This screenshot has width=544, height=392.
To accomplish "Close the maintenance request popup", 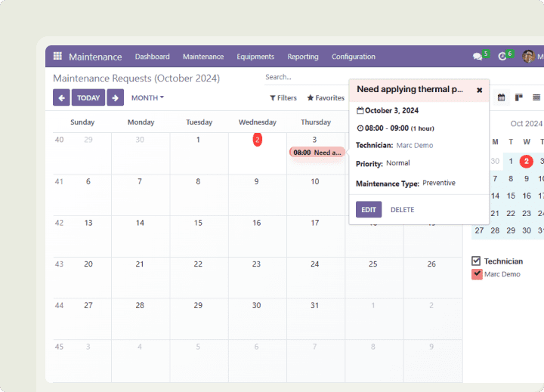I will coord(479,90).
